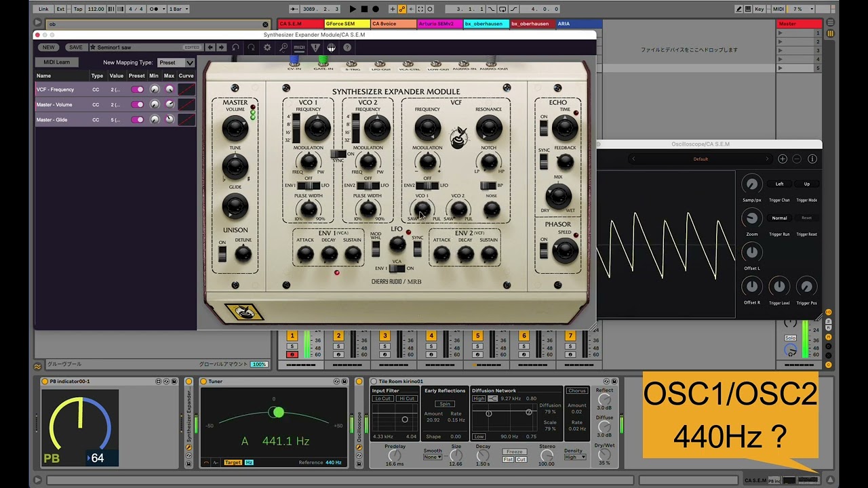The width and height of the screenshot is (868, 488).
Task: Toggle Master - Glide preset switch
Action: 137,119
